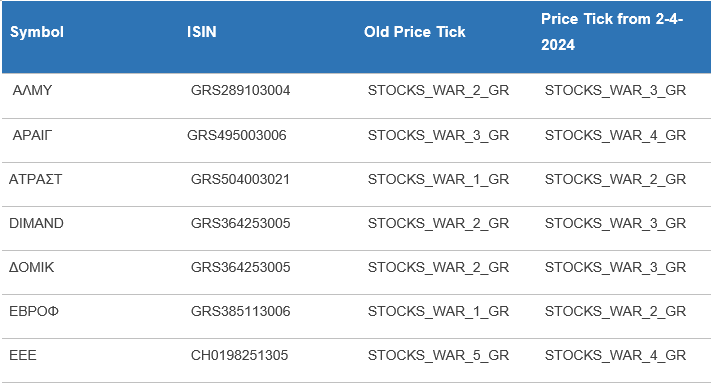Click the ISIN column header
This screenshot has height=389, width=713.
click(x=201, y=32)
